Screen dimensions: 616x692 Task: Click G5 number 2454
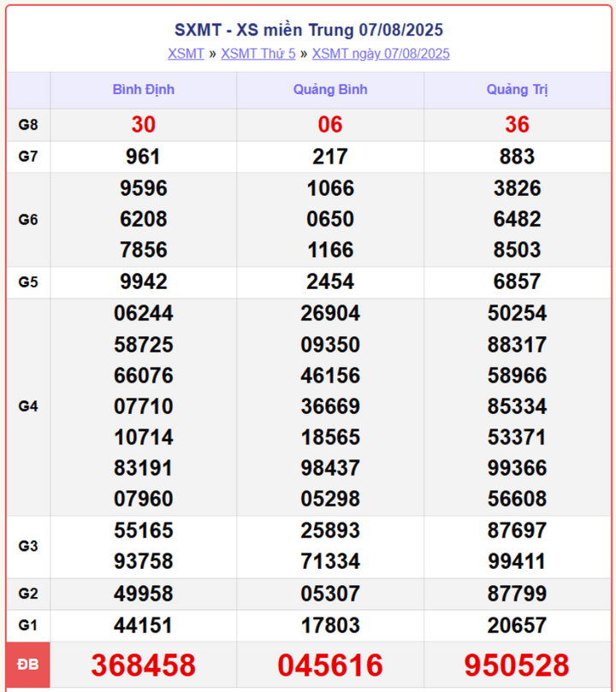coord(330,281)
